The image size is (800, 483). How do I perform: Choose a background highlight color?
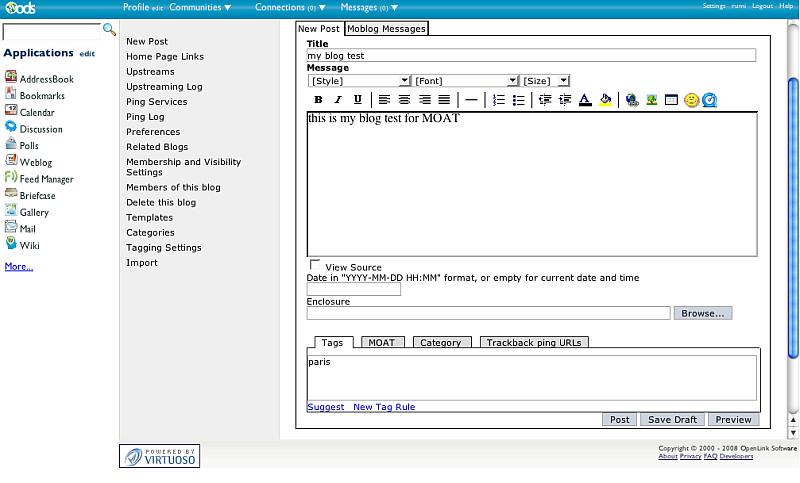[x=606, y=100]
